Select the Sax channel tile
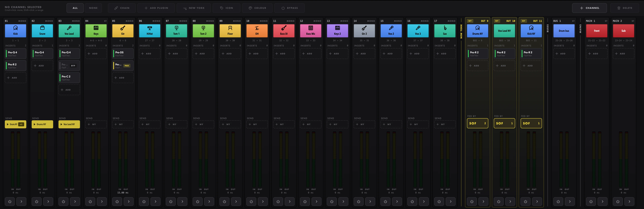The height and width of the screenshot is (209, 644). [445, 31]
